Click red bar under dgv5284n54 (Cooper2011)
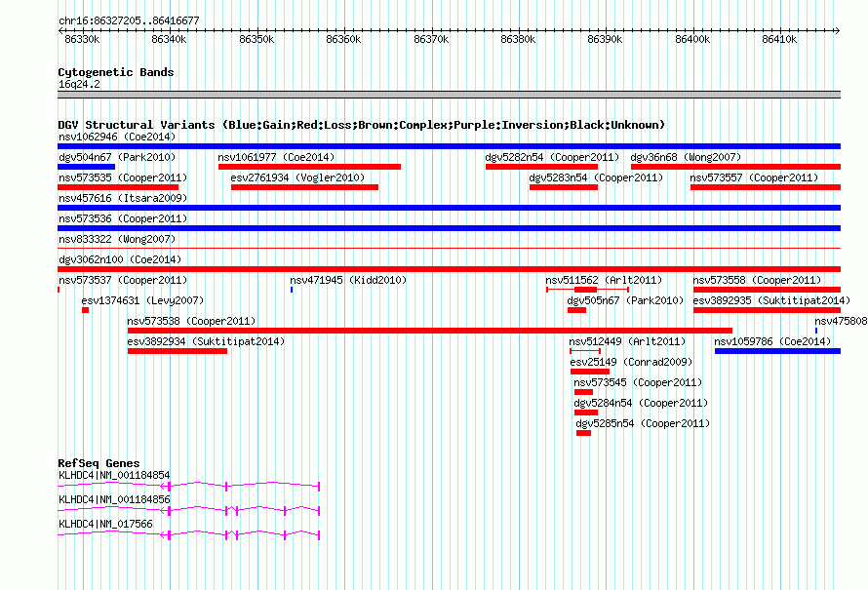The height and width of the screenshot is (590, 868). pyautogui.click(x=586, y=413)
